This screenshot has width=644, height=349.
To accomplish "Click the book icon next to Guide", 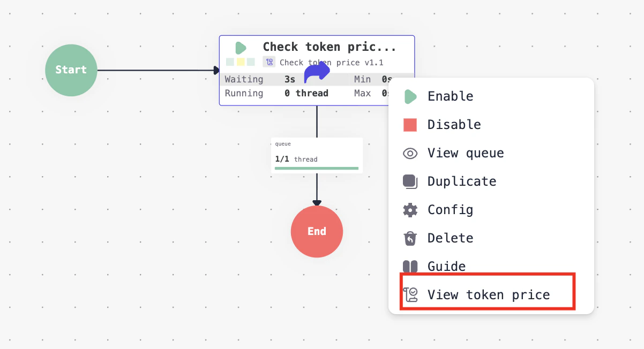I will coord(410,266).
